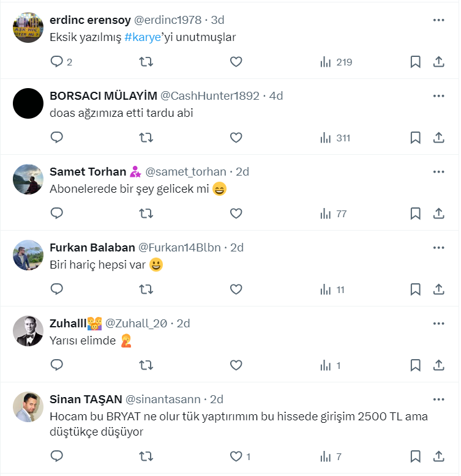Viewport: 461px width, 476px height.
Task: Open Samet Torhan tweet's 2d timestamp
Action: 243,172
